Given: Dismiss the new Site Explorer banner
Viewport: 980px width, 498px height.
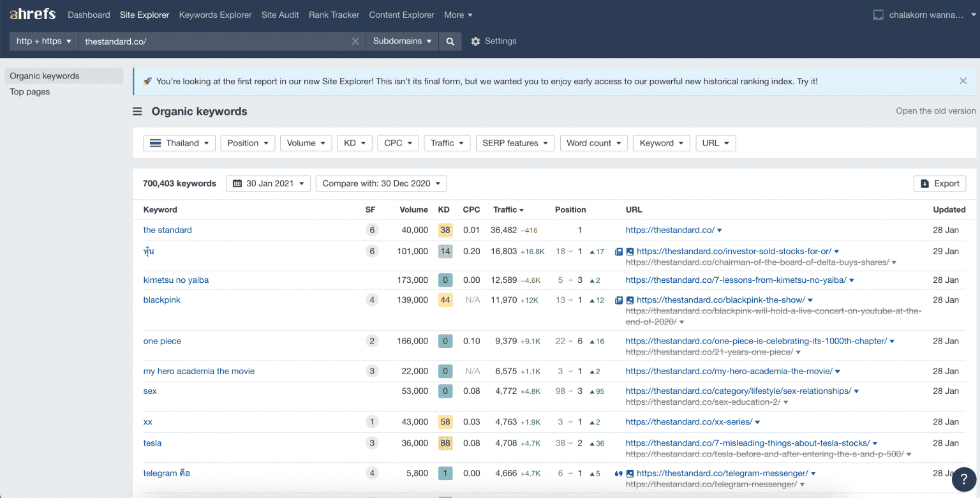Looking at the screenshot, I should [963, 81].
